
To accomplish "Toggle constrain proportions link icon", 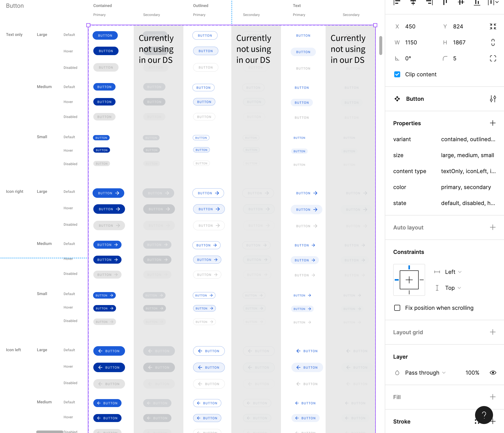I will [x=493, y=42].
